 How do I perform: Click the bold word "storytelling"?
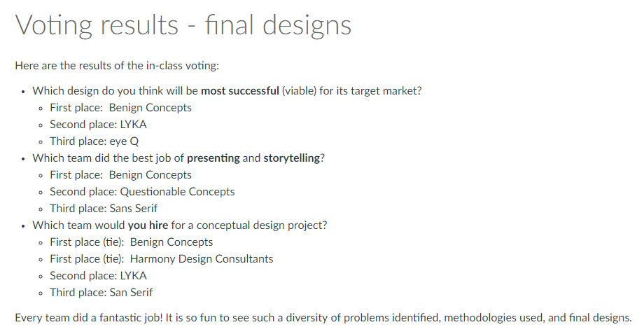291,158
